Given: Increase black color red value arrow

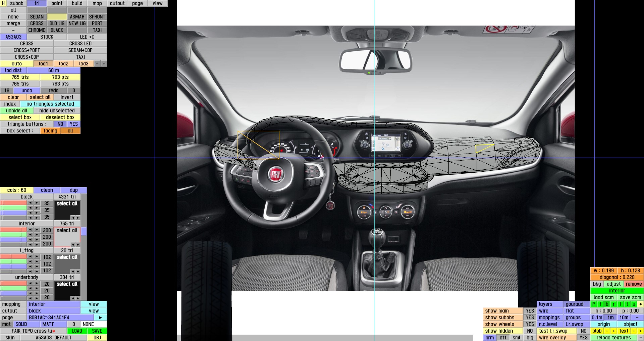Looking at the screenshot, I should coord(37,203).
